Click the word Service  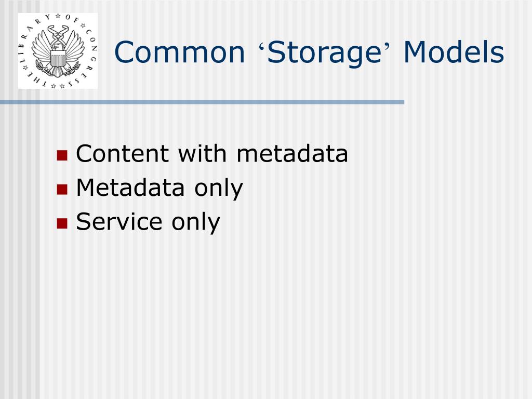pos(119,221)
